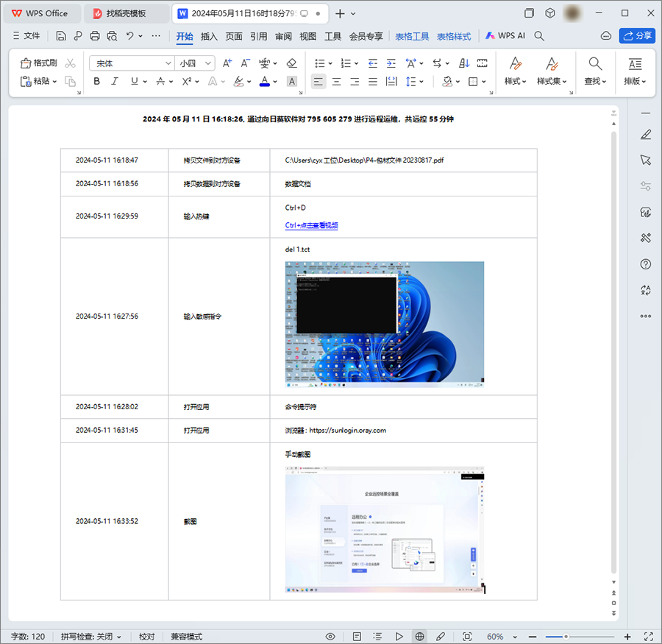Click the text highlight color pen
The width and height of the screenshot is (662, 644).
coord(239,81)
